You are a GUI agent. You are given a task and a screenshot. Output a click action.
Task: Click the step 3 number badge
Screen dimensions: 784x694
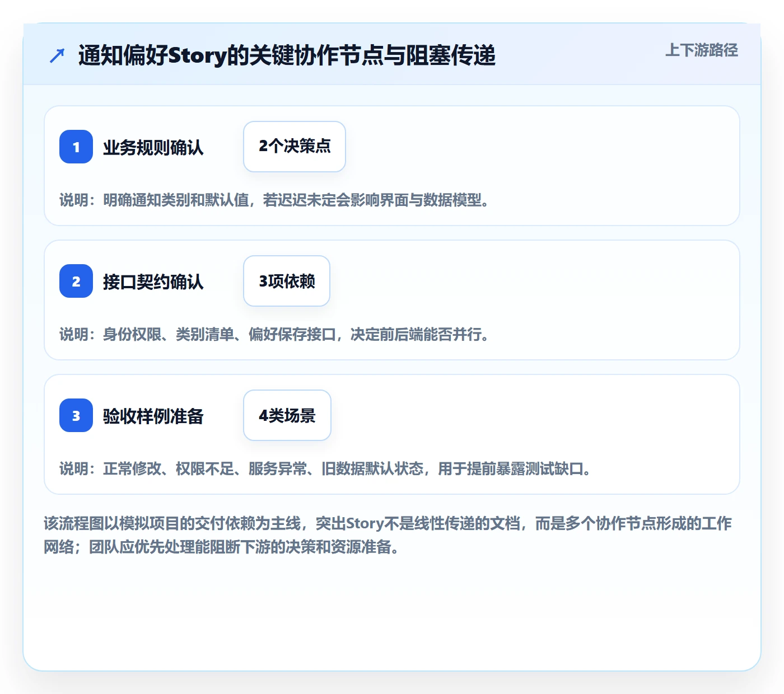pos(76,415)
